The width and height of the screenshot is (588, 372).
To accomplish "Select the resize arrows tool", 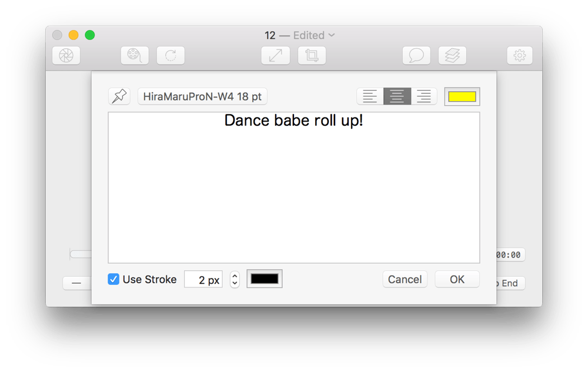I will click(x=276, y=55).
